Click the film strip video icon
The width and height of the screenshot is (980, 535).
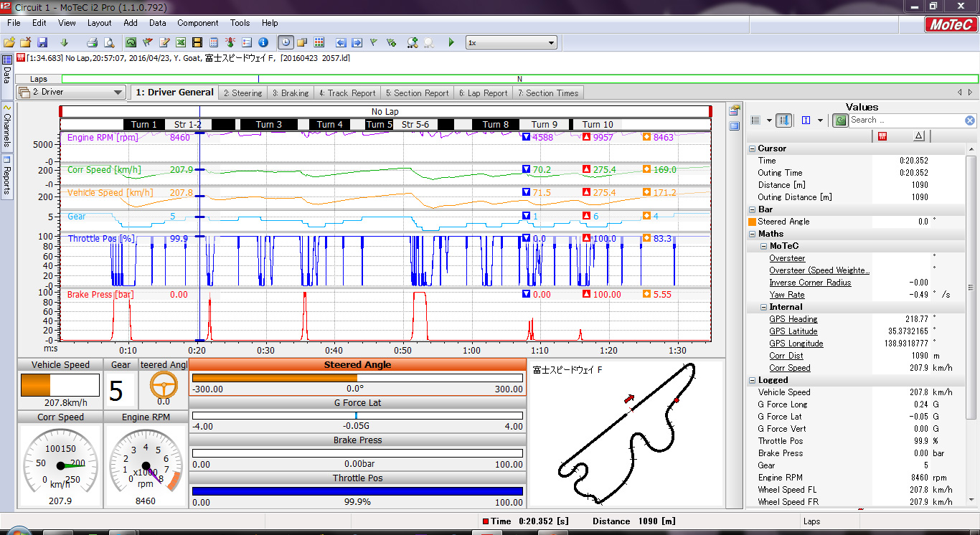point(197,42)
